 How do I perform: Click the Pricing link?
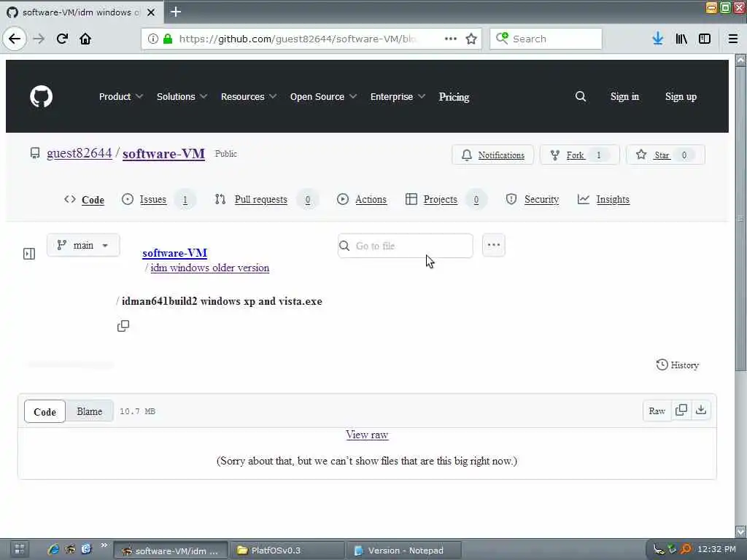point(454,97)
